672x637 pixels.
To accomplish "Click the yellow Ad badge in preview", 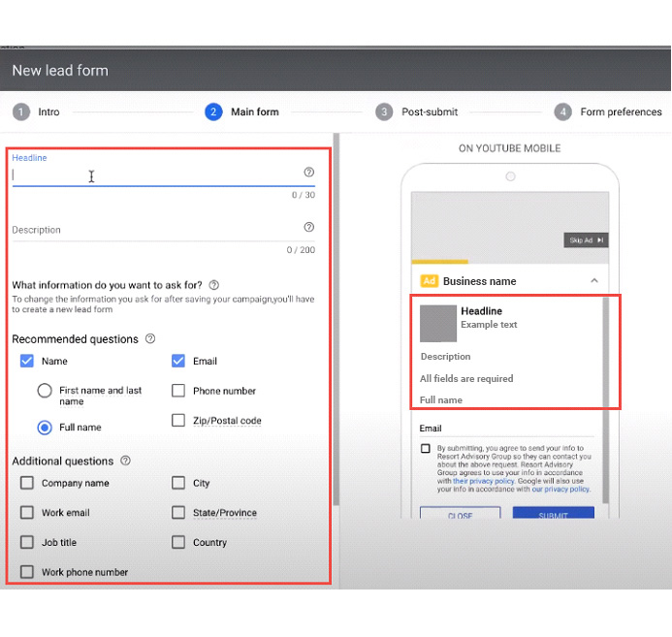I will [430, 281].
